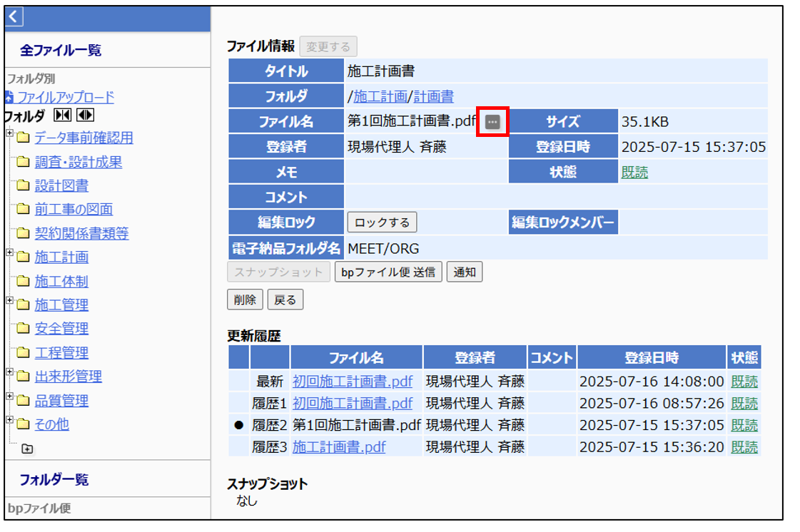Viewport: 800px width, 532px height.
Task: Expand the データ事前確認用 folder tree node
Action: pos(9,134)
